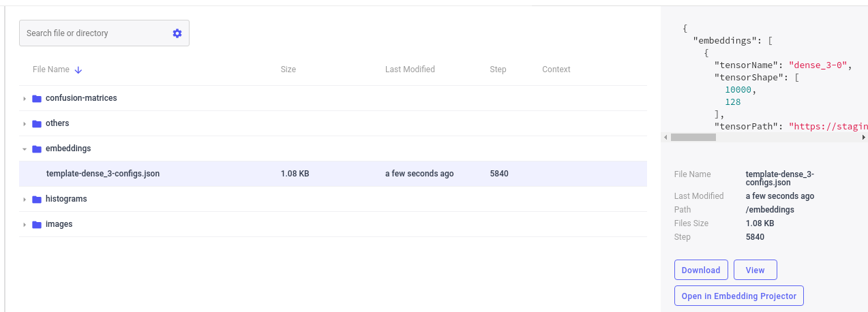Open in Embedding Projector

(x=739, y=296)
